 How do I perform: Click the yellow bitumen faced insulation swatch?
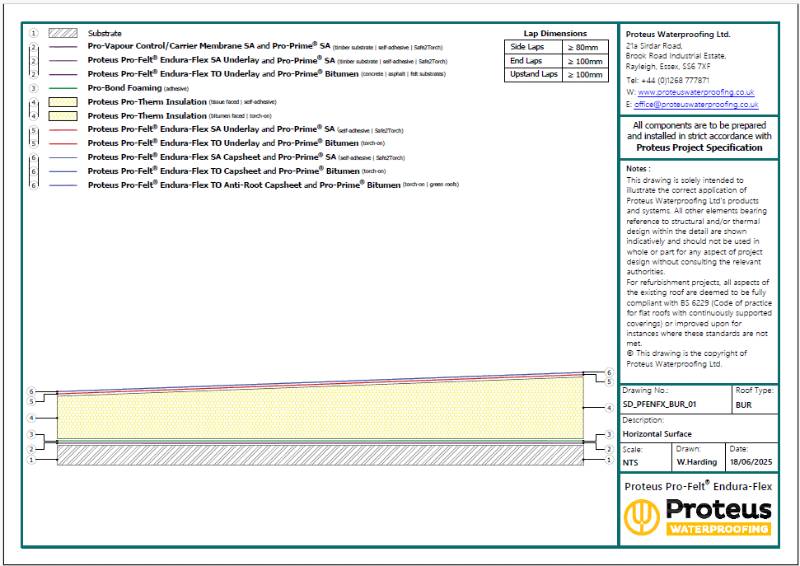point(63,116)
